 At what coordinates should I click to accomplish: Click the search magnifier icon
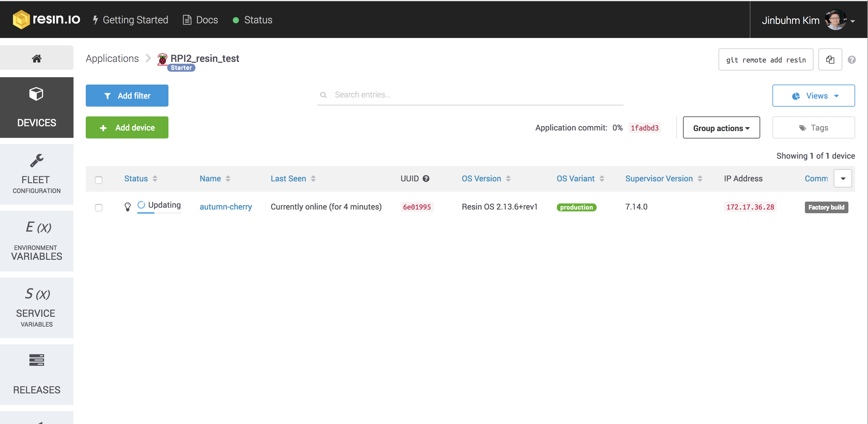pos(323,95)
